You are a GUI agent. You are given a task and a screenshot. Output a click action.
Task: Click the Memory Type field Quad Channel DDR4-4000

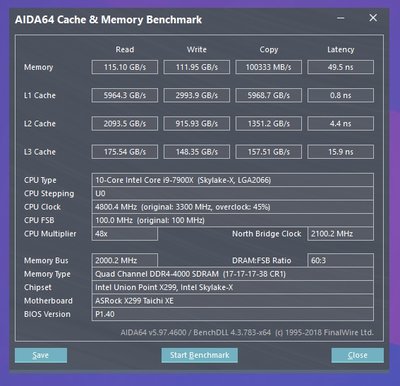pyautogui.click(x=233, y=274)
